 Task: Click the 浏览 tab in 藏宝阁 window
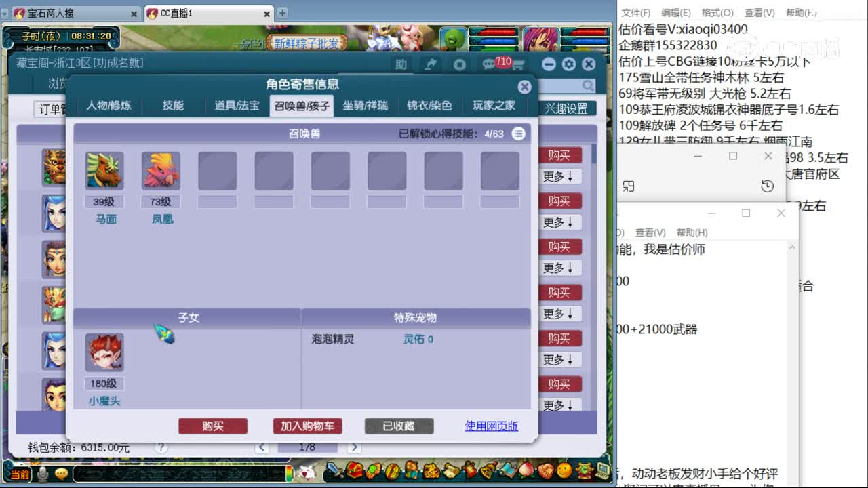(x=58, y=85)
